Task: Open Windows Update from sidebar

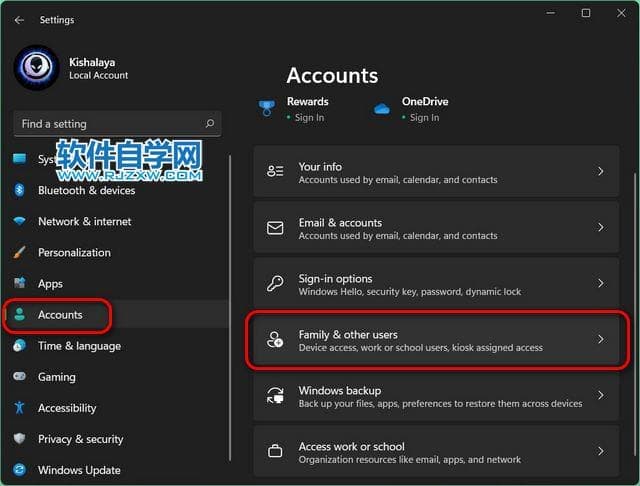Action: click(x=78, y=470)
